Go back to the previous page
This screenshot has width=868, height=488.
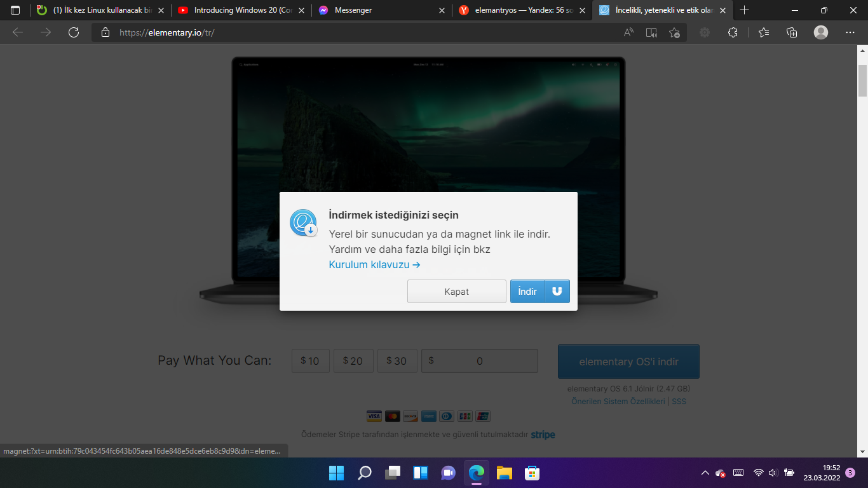click(x=18, y=32)
